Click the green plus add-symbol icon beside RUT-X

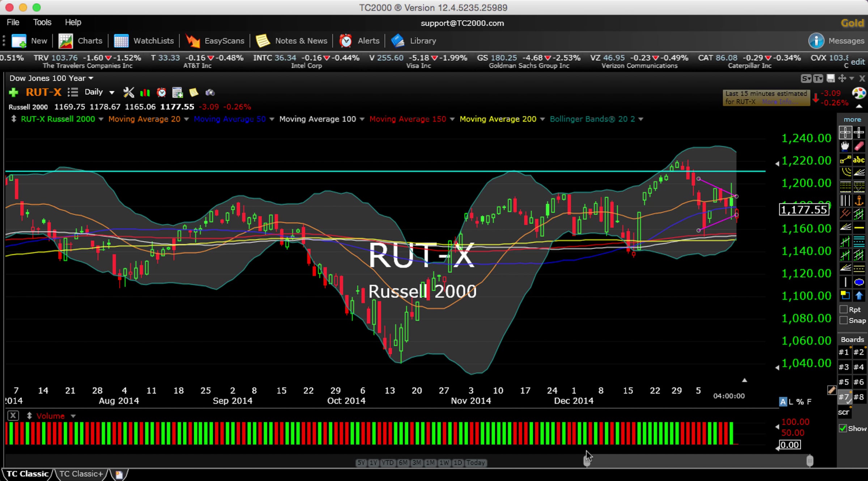click(x=13, y=93)
